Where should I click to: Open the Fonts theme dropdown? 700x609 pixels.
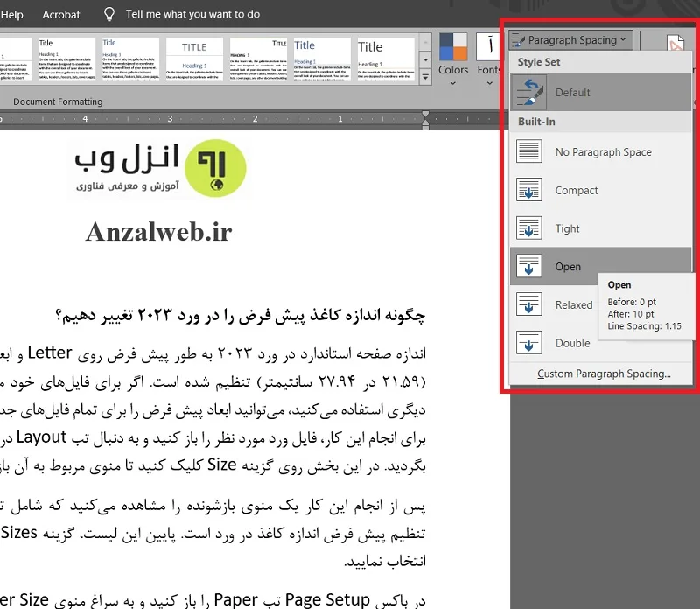tap(488, 59)
